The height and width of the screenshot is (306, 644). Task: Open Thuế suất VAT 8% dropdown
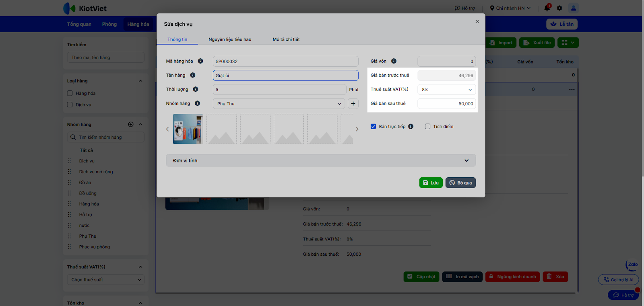pyautogui.click(x=447, y=89)
